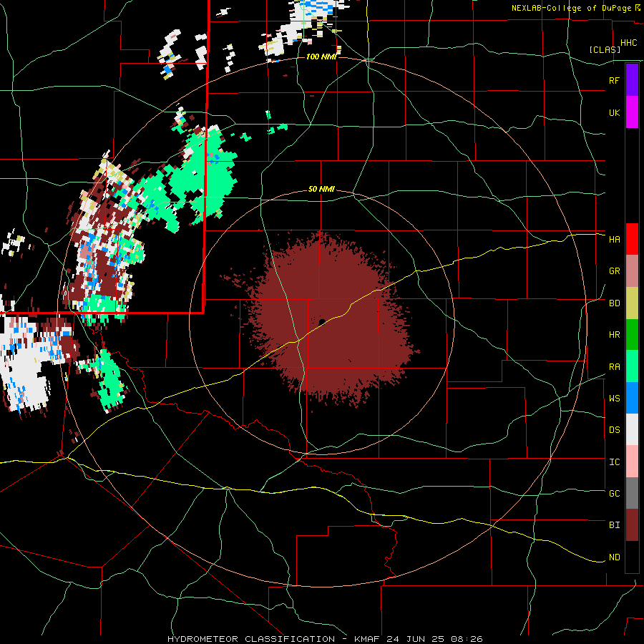Click the HA legend label
Image resolution: width=644 pixels, height=644 pixels.
tap(614, 239)
